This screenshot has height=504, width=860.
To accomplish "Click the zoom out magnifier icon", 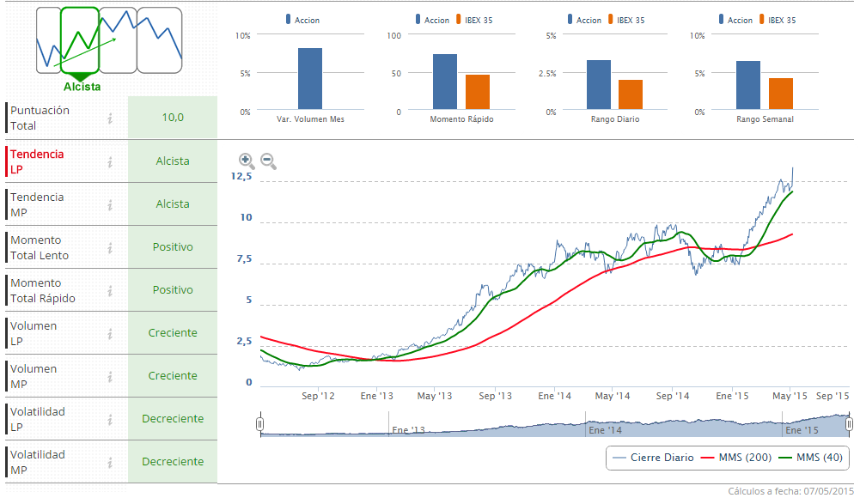I will click(x=267, y=160).
